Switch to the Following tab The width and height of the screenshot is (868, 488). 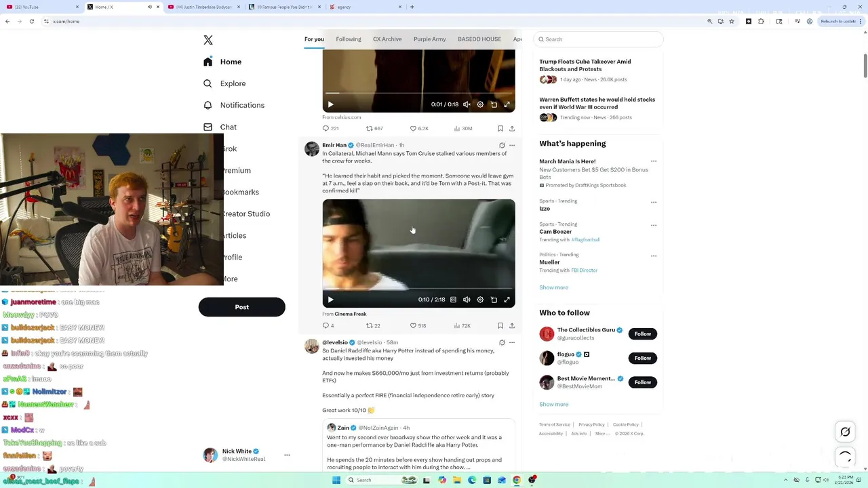(349, 39)
